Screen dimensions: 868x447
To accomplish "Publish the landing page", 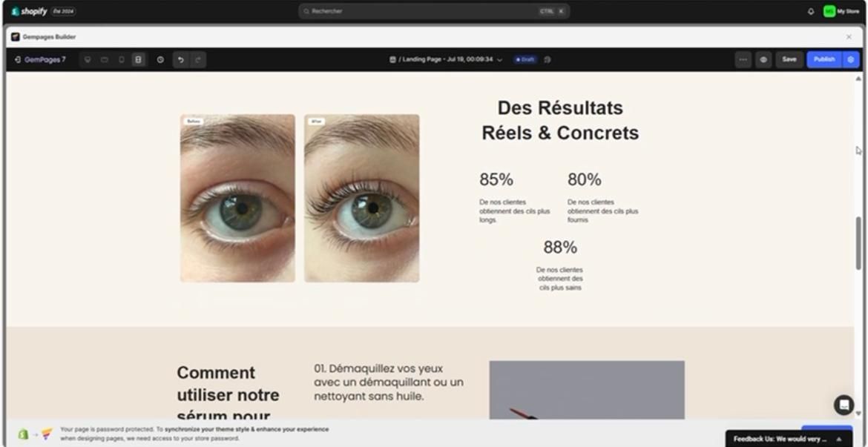I will [823, 60].
